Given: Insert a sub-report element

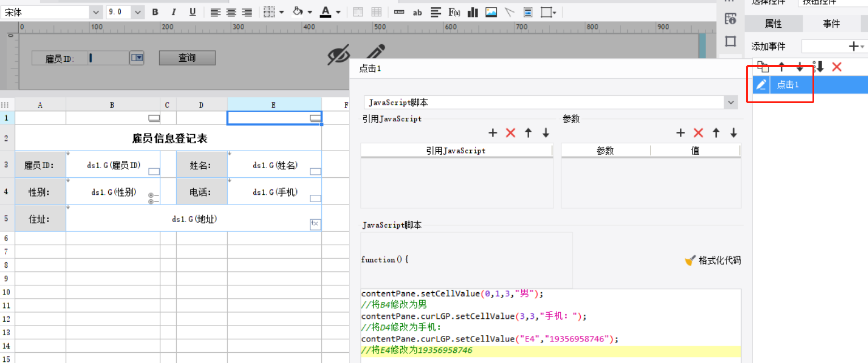Looking at the screenshot, I should click(x=528, y=12).
